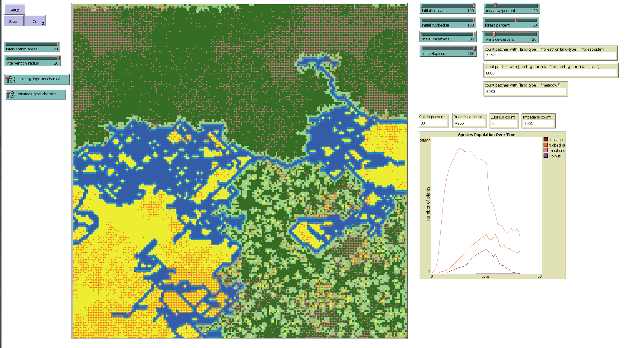The width and height of the screenshot is (644, 348).
Task: Adjust the intervention-radius slider
Action: (32, 58)
